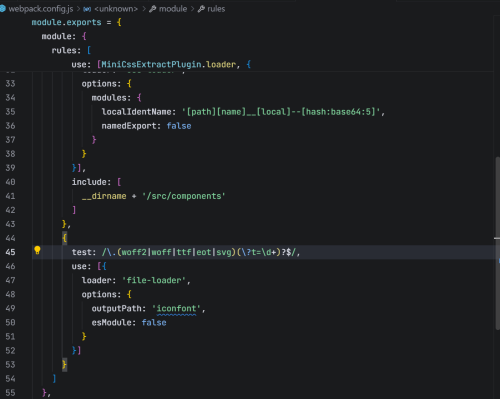Click the lightbulb quick-fix icon on line 45

tap(37, 250)
